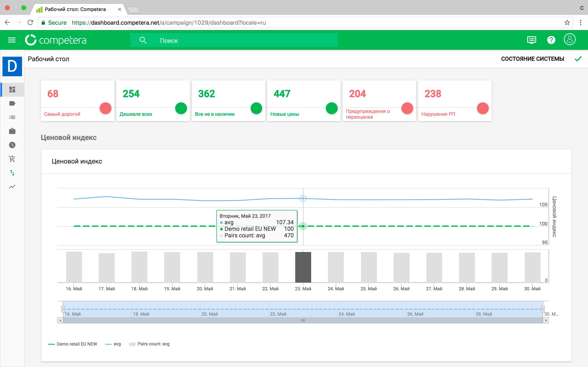Open the user profile account icon
Screen dimensions: 588x367
(x=570, y=40)
